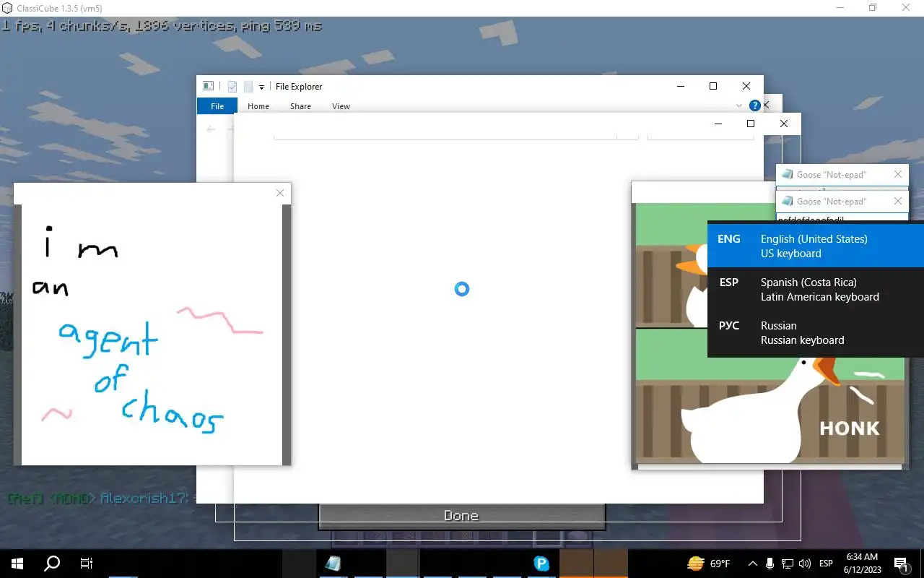Switch to the Share tab in File Explorer

point(300,106)
